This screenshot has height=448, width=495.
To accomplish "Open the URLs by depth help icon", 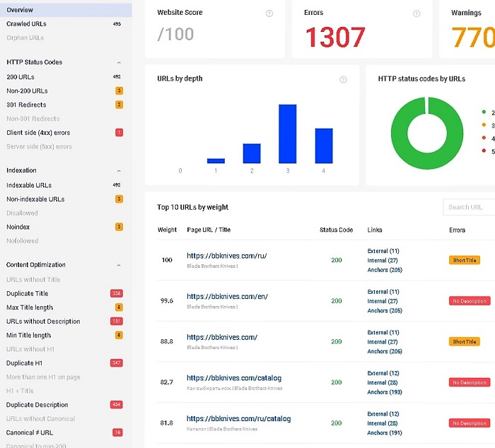I will pos(343,80).
